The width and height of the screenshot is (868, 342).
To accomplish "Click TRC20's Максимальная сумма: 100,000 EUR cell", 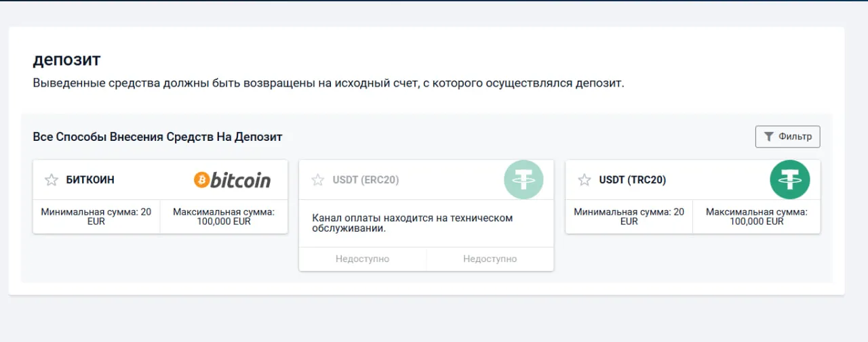I will (756, 217).
